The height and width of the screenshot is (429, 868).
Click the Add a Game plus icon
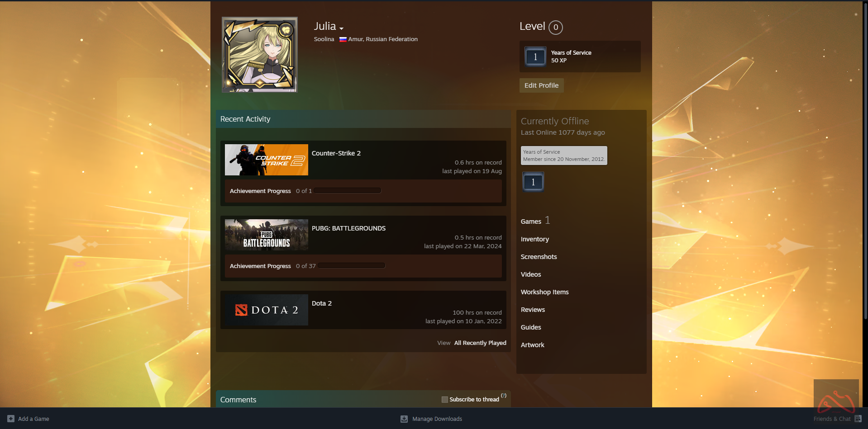pyautogui.click(x=11, y=419)
